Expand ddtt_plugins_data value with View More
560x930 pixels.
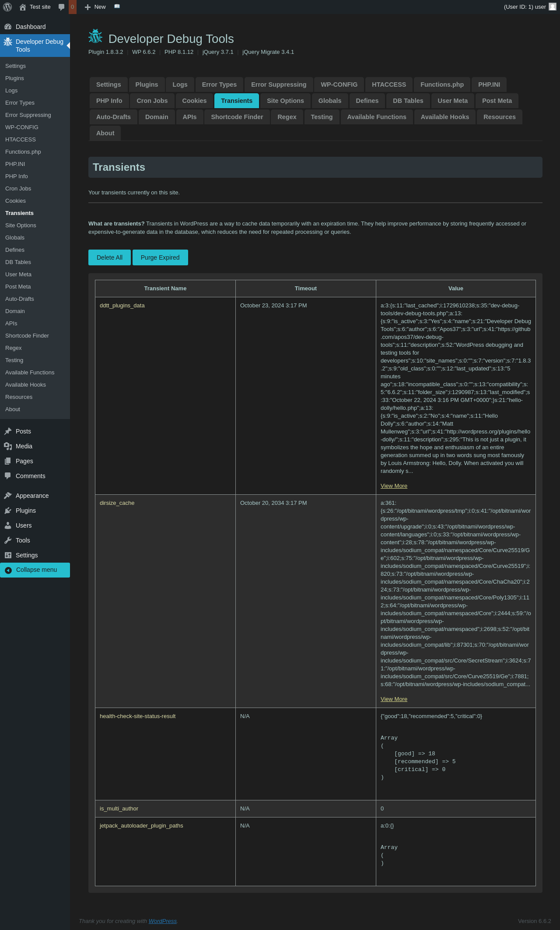394,486
